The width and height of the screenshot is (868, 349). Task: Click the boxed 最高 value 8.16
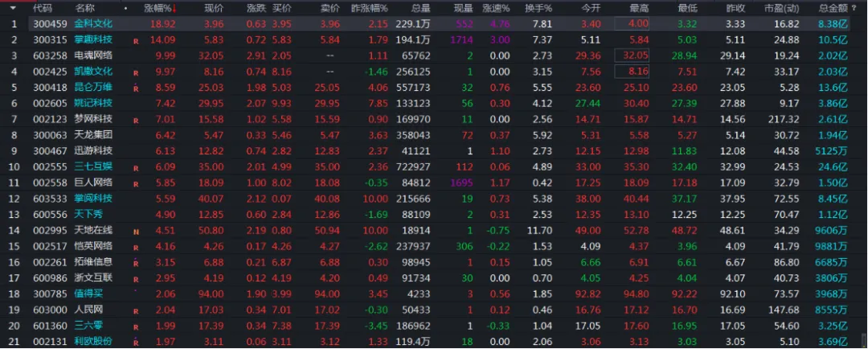[632, 72]
